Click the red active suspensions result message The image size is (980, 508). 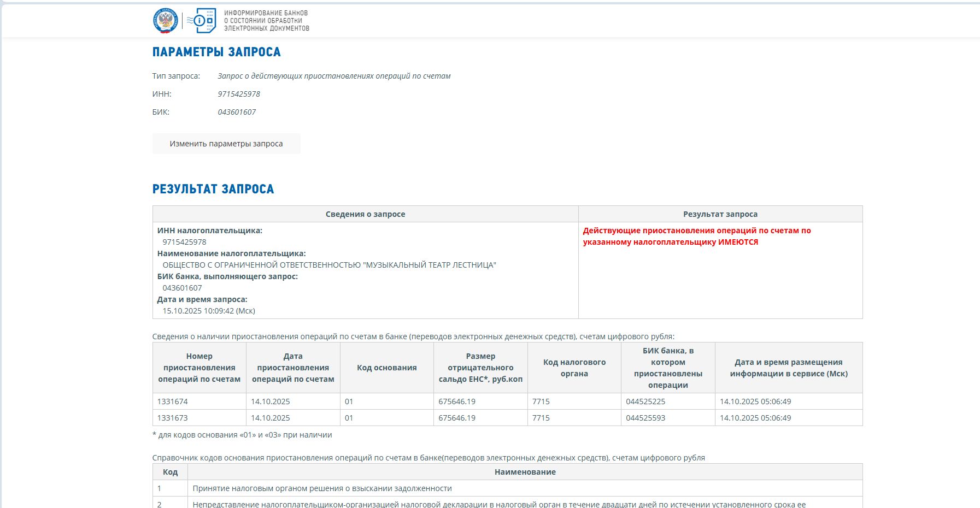(696, 236)
